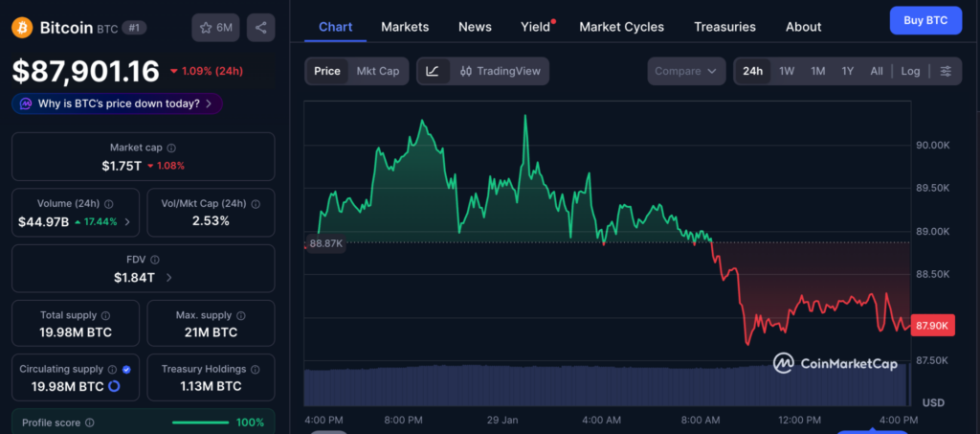Toggle the Log scale option
980x434 pixels.
pos(910,71)
